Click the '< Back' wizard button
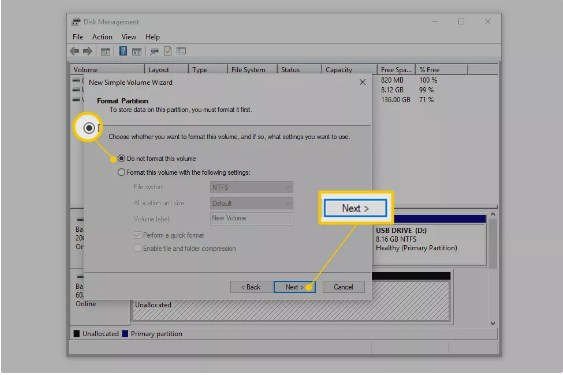This screenshot has width=563, height=375. [251, 287]
